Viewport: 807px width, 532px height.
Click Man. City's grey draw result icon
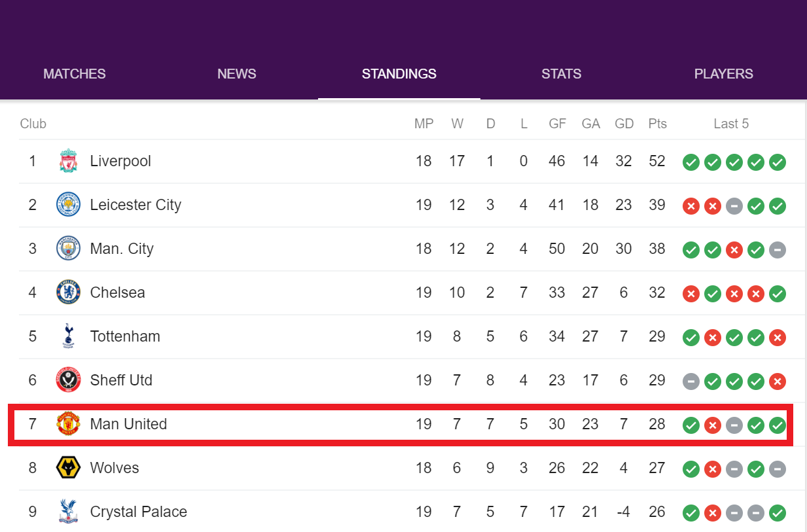778,250
